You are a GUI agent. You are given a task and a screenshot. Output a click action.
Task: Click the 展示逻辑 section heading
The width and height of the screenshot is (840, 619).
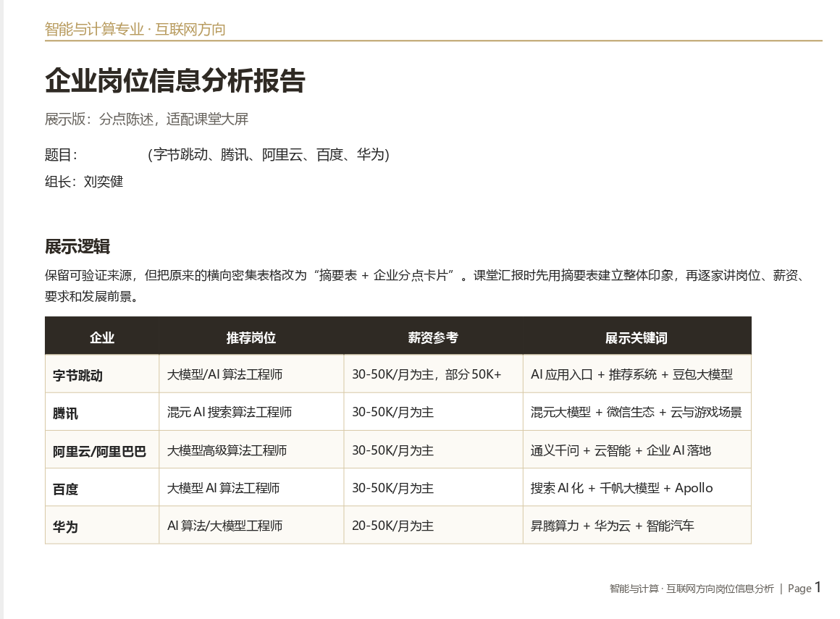pyautogui.click(x=77, y=246)
